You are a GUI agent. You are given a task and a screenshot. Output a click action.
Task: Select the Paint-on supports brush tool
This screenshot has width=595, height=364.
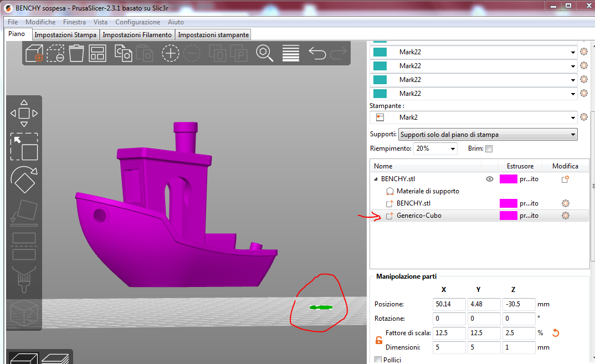pos(24,279)
